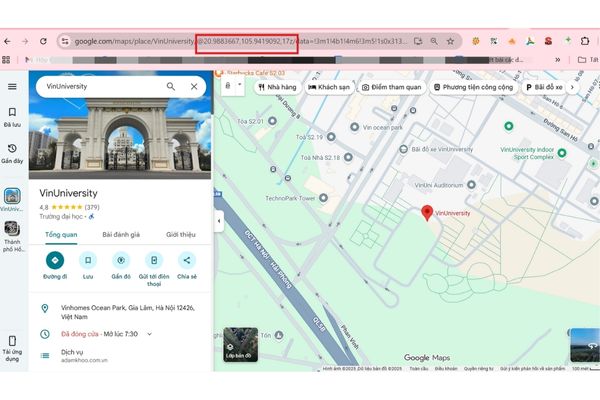The height and width of the screenshot is (400, 600).
Task: Open the Google Maps hamburger menu
Action: (12, 87)
